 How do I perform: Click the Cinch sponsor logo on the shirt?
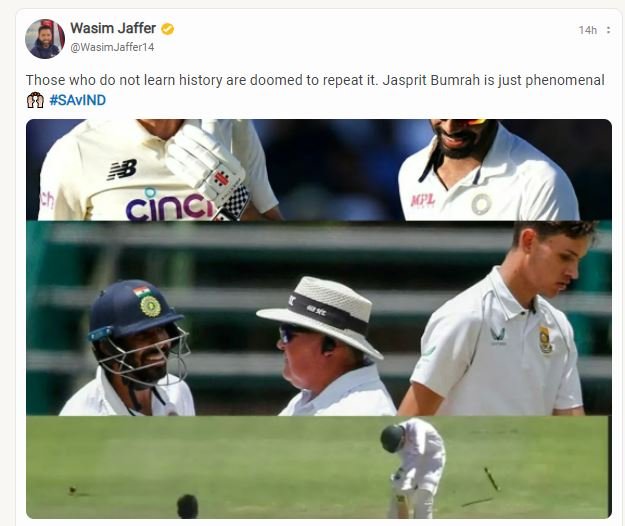[169, 205]
